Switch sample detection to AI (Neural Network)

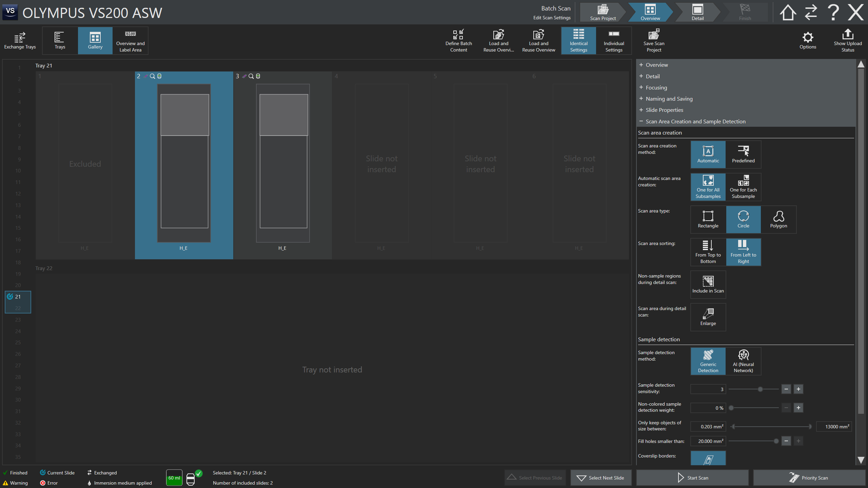(x=743, y=361)
